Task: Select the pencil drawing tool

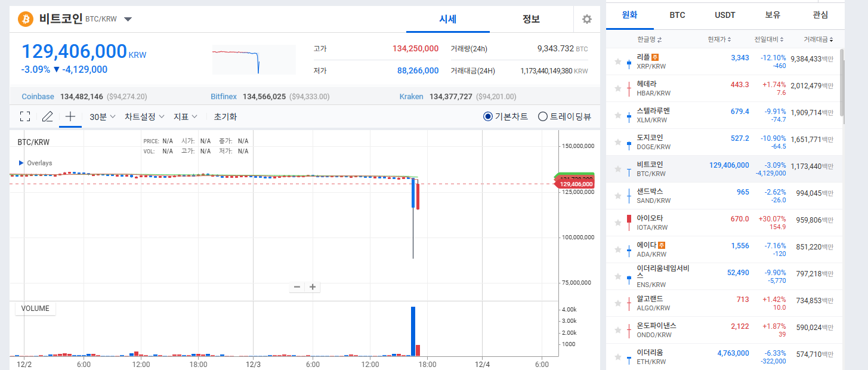Action: 48,117
